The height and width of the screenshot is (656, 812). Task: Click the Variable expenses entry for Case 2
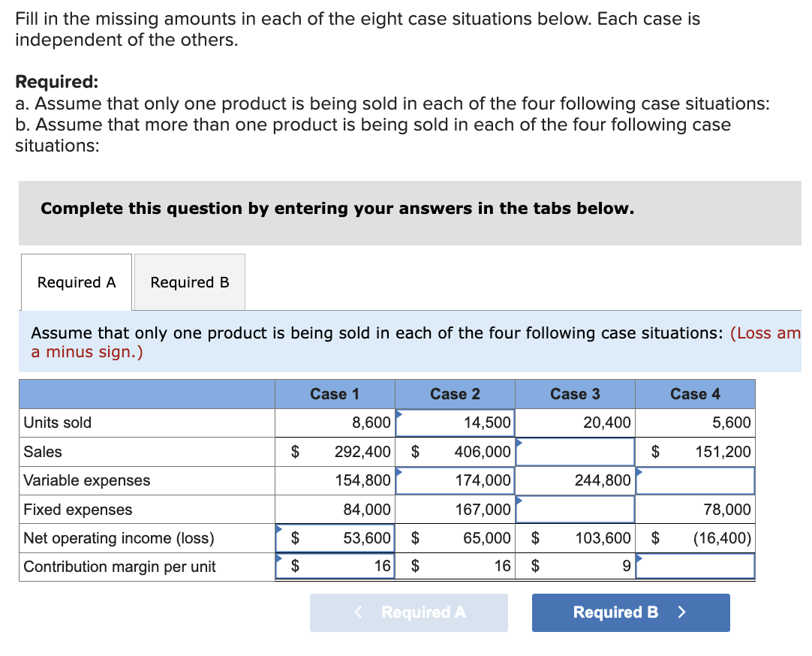point(454,480)
